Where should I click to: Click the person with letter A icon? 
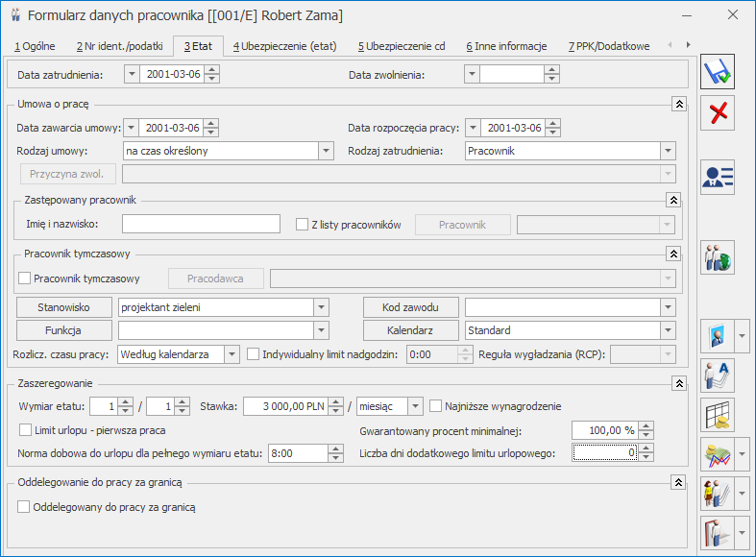pyautogui.click(x=717, y=375)
